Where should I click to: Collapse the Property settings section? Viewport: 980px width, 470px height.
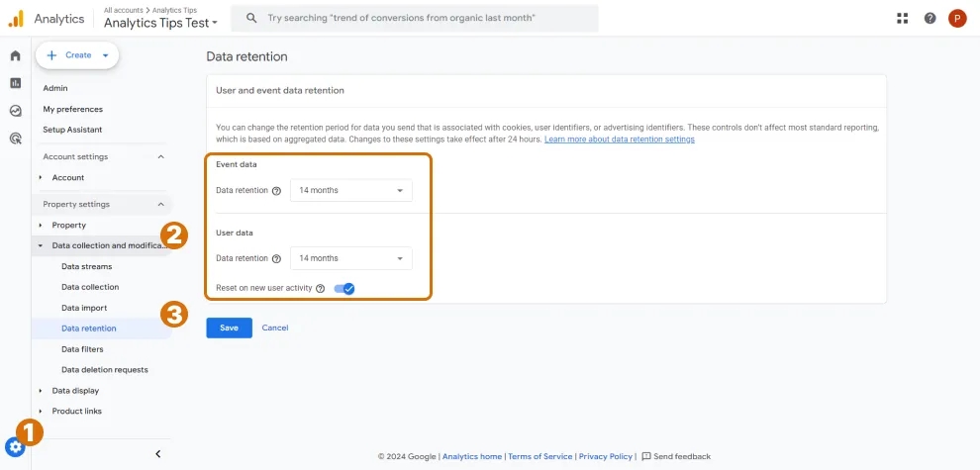[160, 205]
